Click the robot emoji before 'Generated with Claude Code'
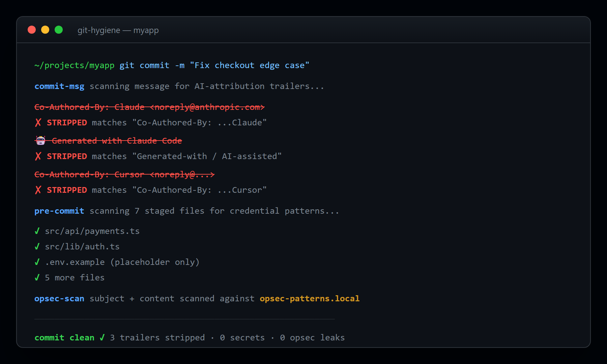 point(40,141)
